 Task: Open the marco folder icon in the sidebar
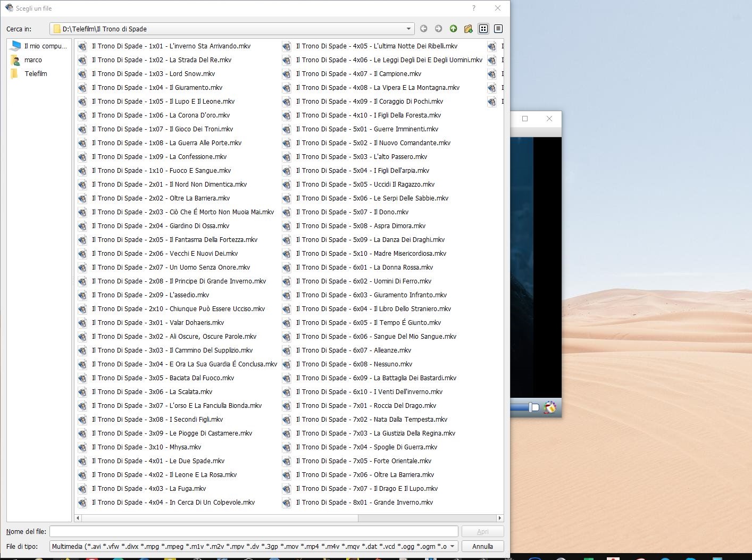tap(15, 60)
